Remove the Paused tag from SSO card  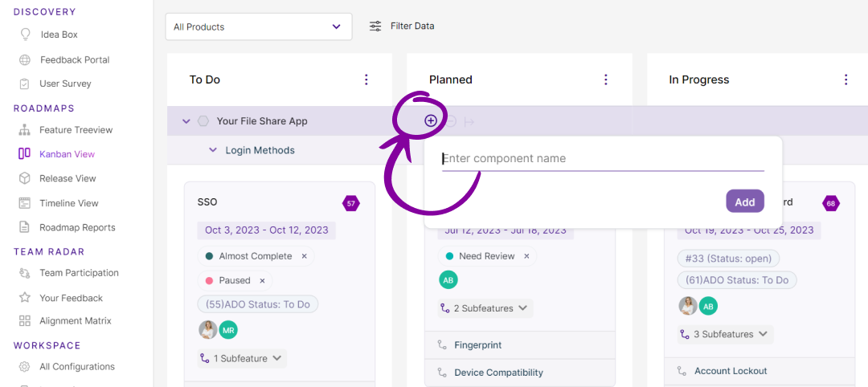(x=262, y=281)
